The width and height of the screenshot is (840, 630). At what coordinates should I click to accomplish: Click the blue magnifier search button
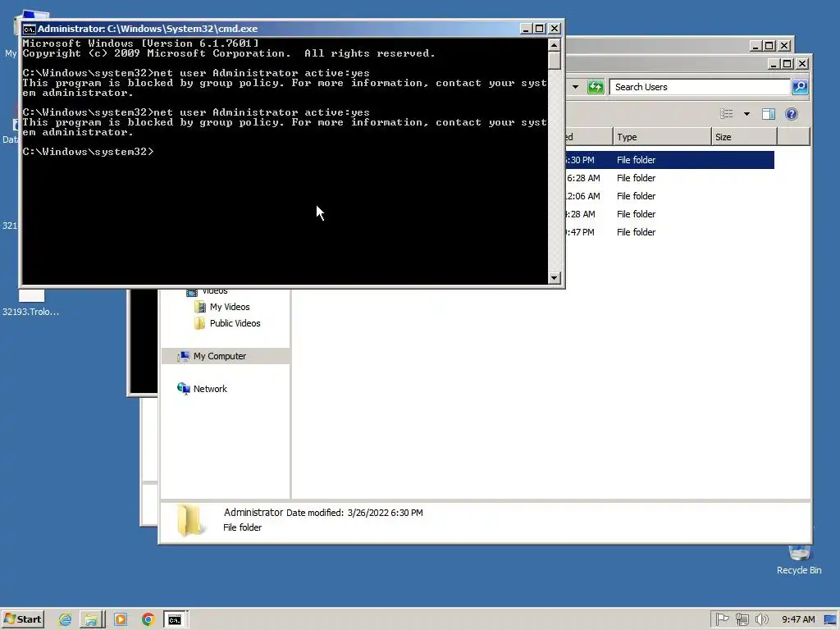(x=800, y=87)
